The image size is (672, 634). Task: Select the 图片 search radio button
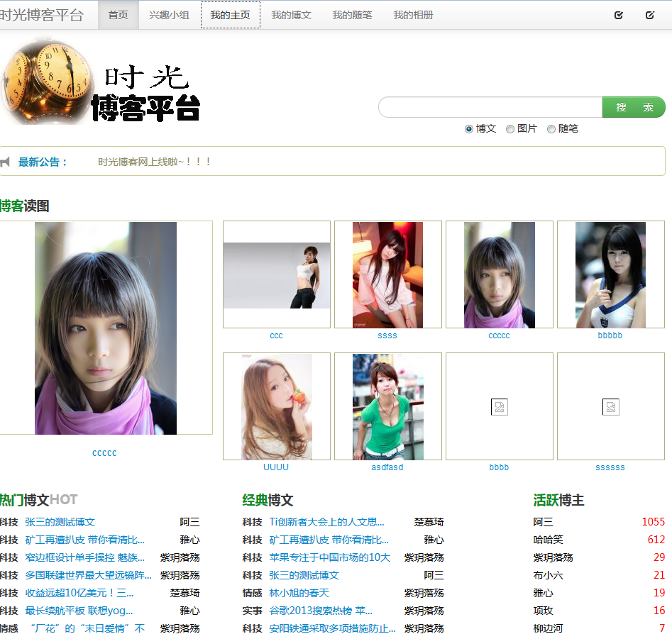[x=510, y=129]
